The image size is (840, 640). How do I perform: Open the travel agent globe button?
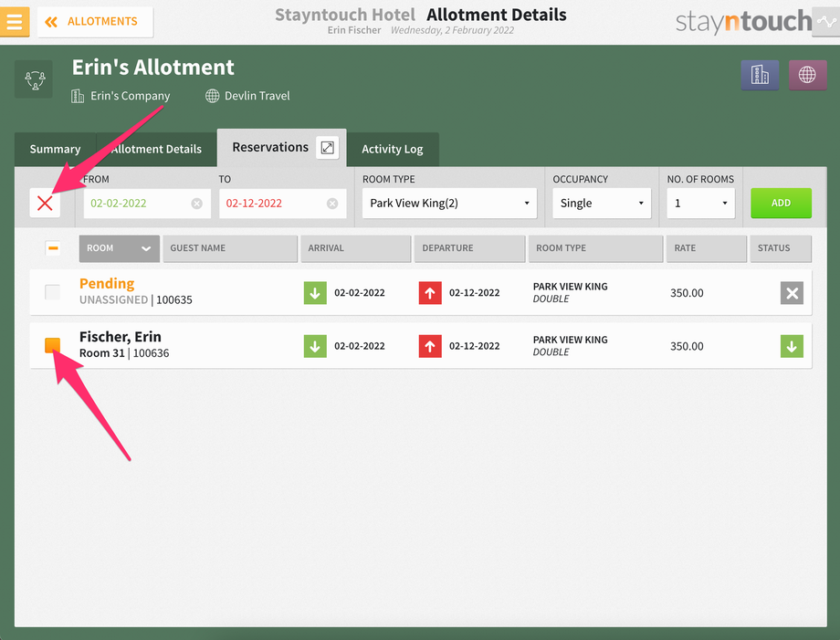pyautogui.click(x=807, y=75)
